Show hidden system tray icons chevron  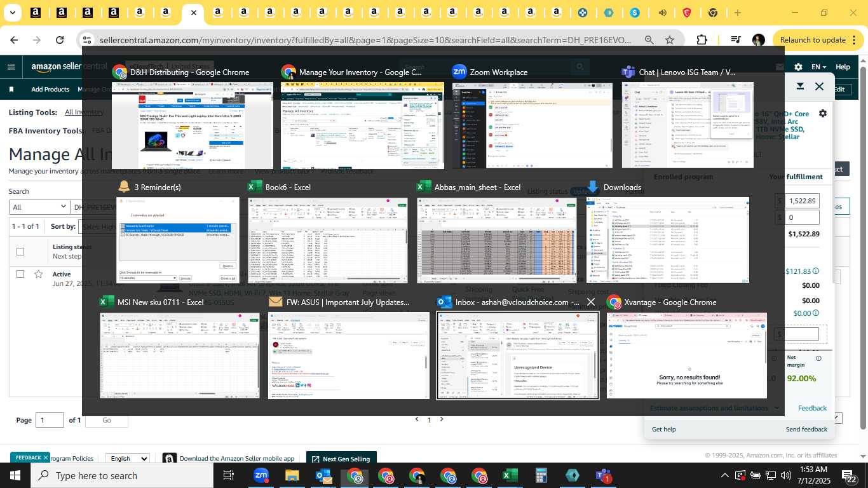(x=724, y=475)
